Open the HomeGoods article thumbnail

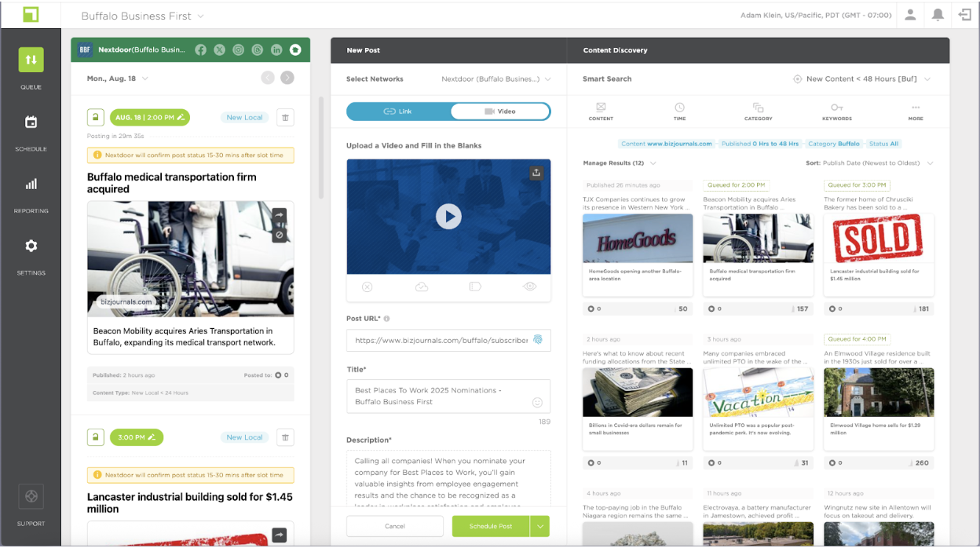point(638,238)
